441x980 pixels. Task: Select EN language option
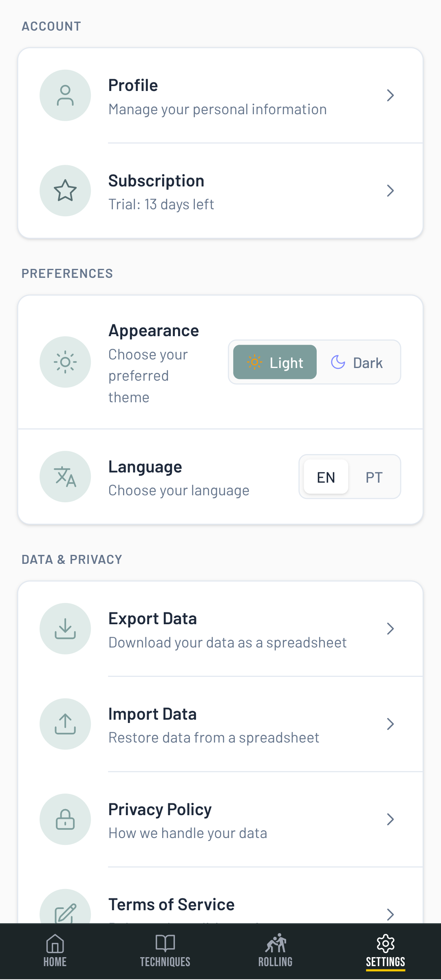(326, 477)
